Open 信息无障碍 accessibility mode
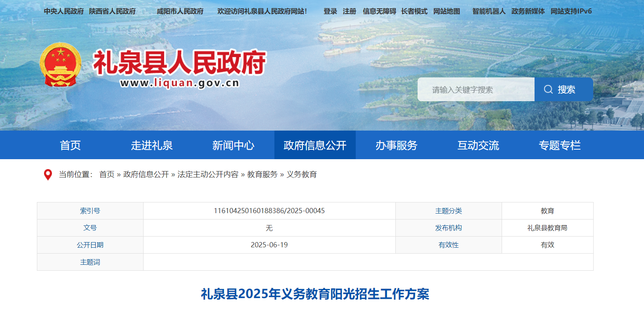This screenshot has height=310, width=644. click(379, 11)
